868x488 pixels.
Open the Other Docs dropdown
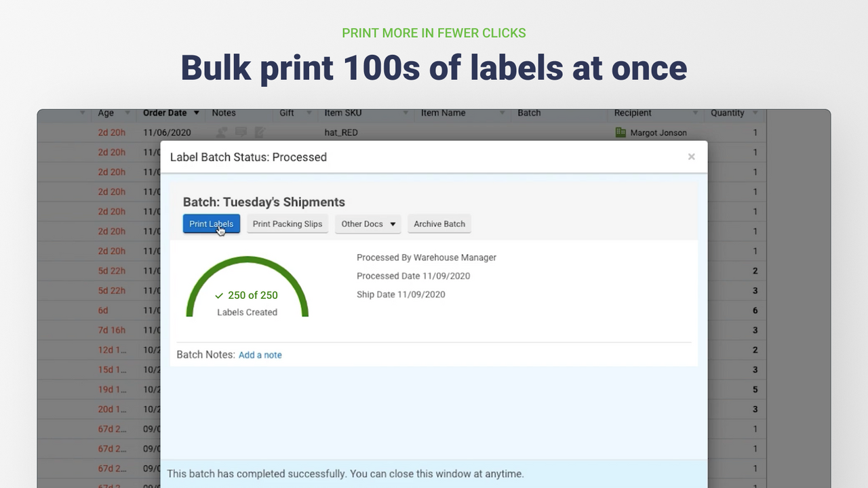[368, 224]
